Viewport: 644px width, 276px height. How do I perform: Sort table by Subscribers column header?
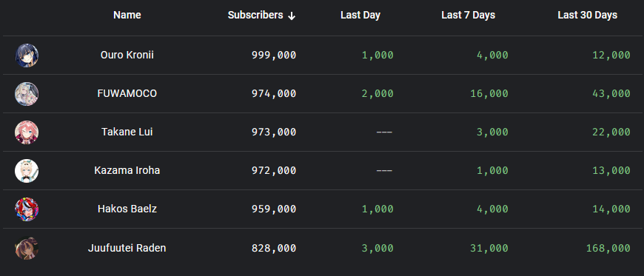click(255, 16)
